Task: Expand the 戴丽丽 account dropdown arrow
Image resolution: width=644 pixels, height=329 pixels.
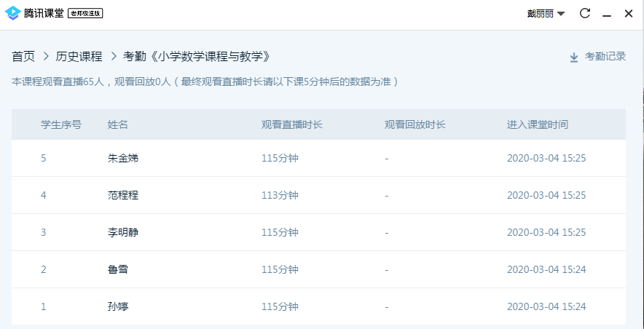Action: [x=561, y=14]
